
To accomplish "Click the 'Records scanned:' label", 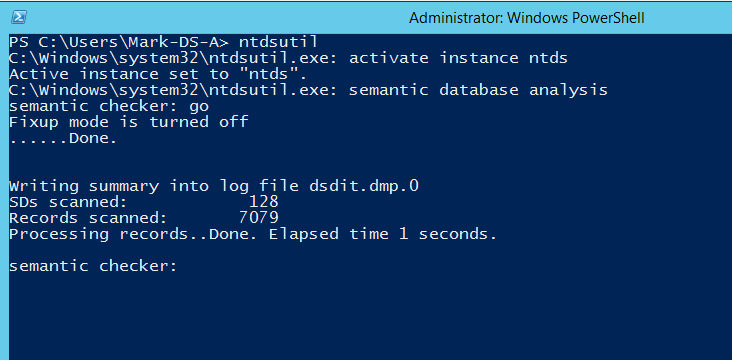I will click(x=88, y=218).
